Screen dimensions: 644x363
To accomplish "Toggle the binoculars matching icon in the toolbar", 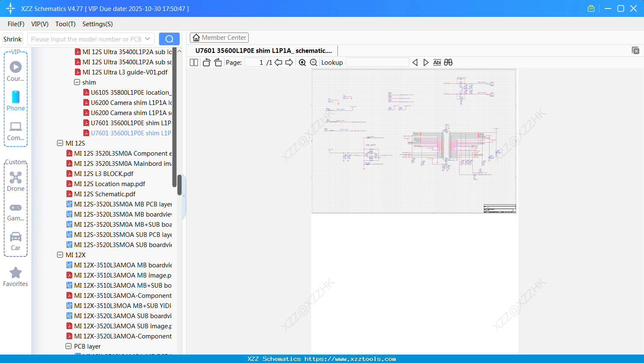I will (448, 62).
